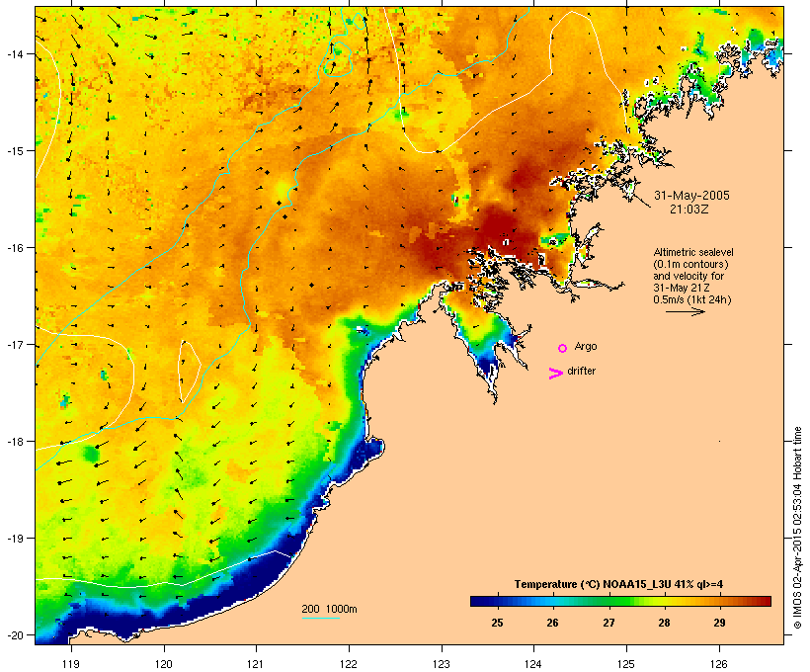Click the 'Altimetric sealevel' text line
The image size is (810, 672).
693,252
